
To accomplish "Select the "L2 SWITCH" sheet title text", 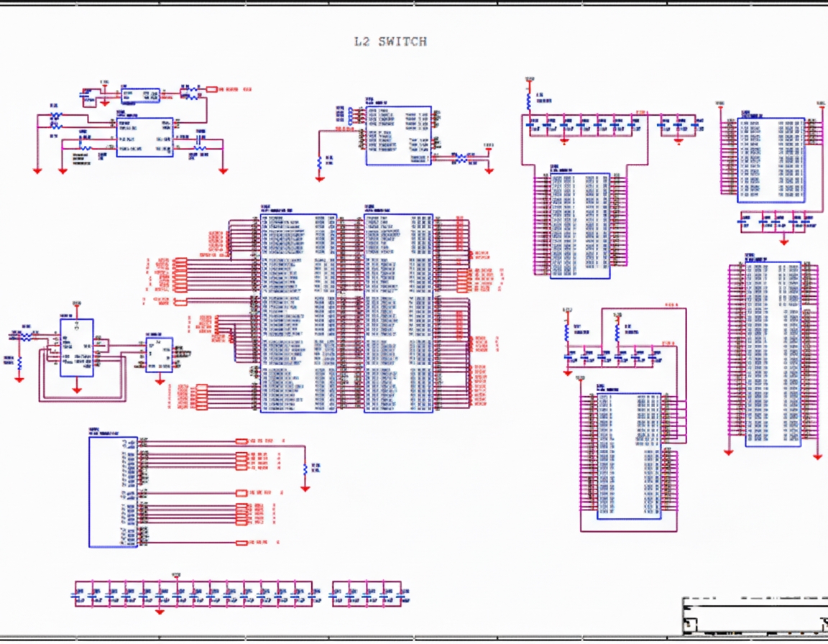I will [390, 42].
